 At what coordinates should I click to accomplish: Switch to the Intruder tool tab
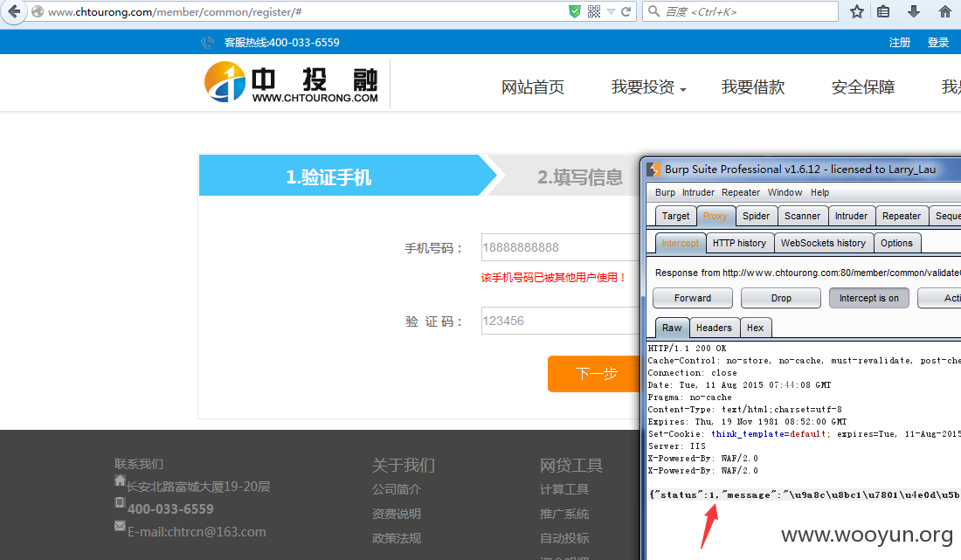click(x=851, y=216)
